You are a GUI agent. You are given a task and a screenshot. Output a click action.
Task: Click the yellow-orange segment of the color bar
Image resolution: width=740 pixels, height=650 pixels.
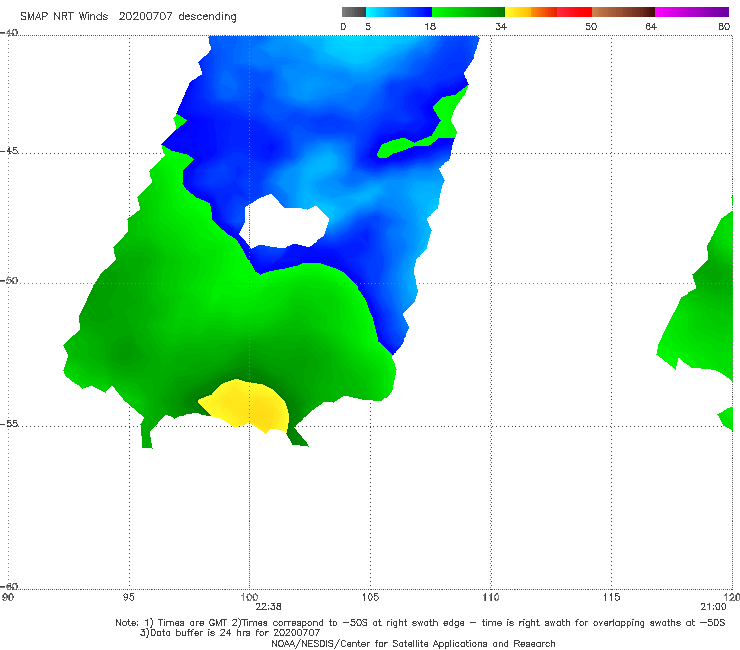click(x=530, y=12)
